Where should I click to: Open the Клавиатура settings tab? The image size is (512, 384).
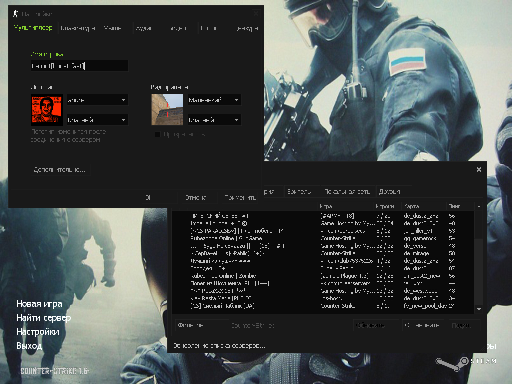(x=78, y=28)
